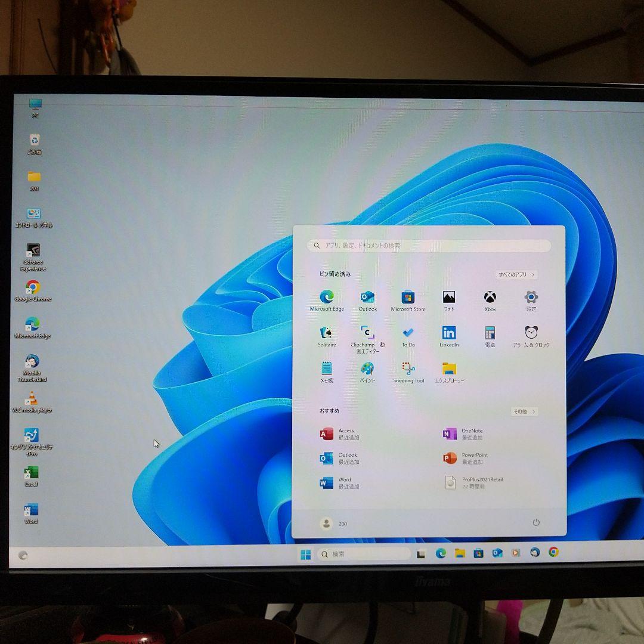Select コントロール パネル desktop icon
The image size is (644, 644).
tap(33, 218)
